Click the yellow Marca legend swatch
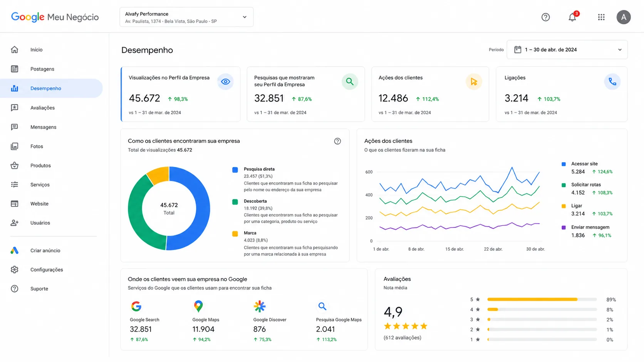Viewport: 644px width, 362px height. [235, 234]
